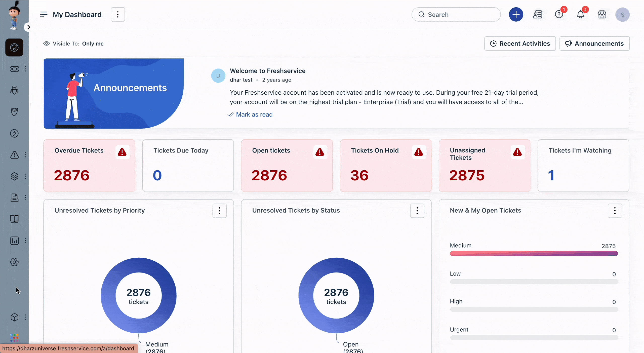
Task: Open the Purchase Orders stamp icon in sidebar
Action: [x=14, y=198]
